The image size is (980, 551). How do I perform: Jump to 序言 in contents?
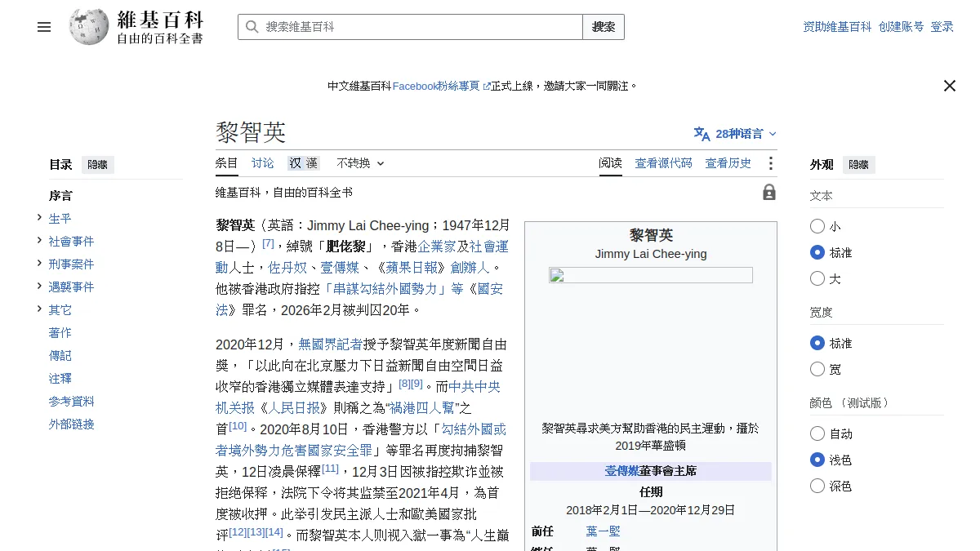[60, 196]
